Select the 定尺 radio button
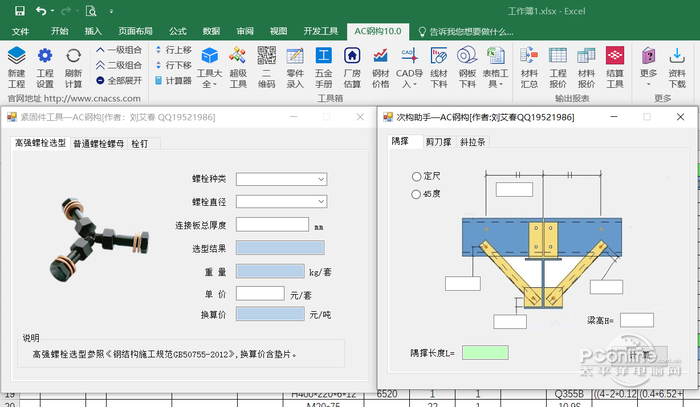The image size is (700, 407). 417,176
